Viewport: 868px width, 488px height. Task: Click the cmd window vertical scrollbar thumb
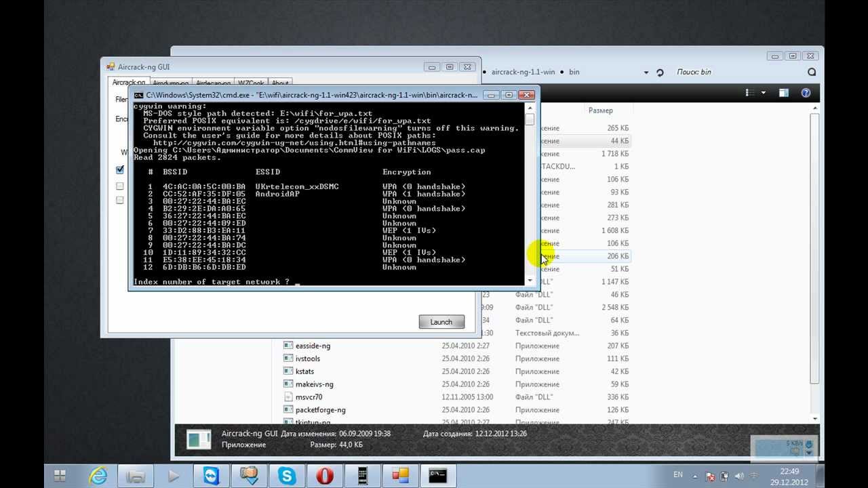(530, 119)
